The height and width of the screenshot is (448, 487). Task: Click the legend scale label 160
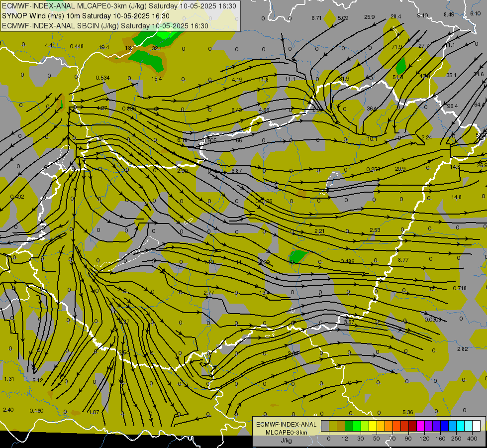point(440,439)
